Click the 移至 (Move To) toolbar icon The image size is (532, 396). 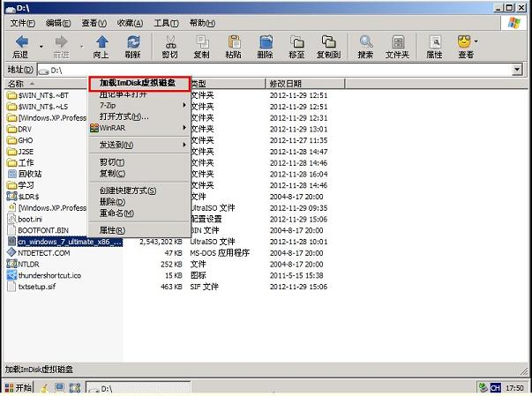pos(296,45)
